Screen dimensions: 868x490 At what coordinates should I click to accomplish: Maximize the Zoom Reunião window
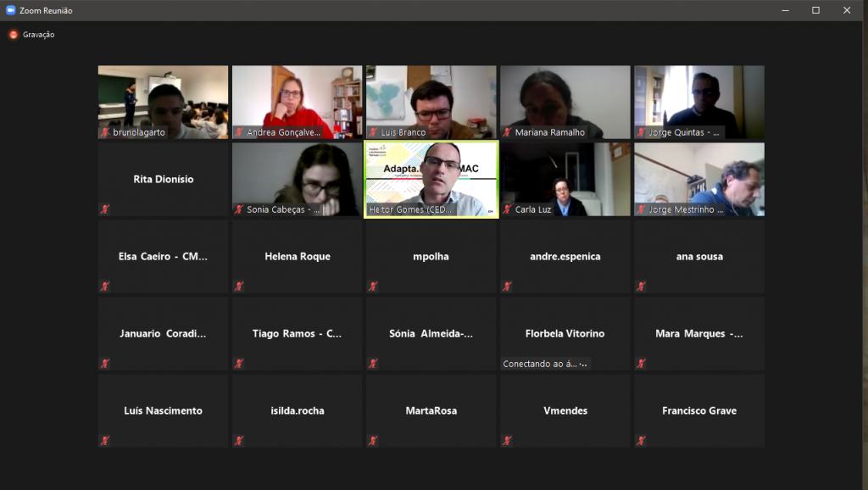coord(815,10)
